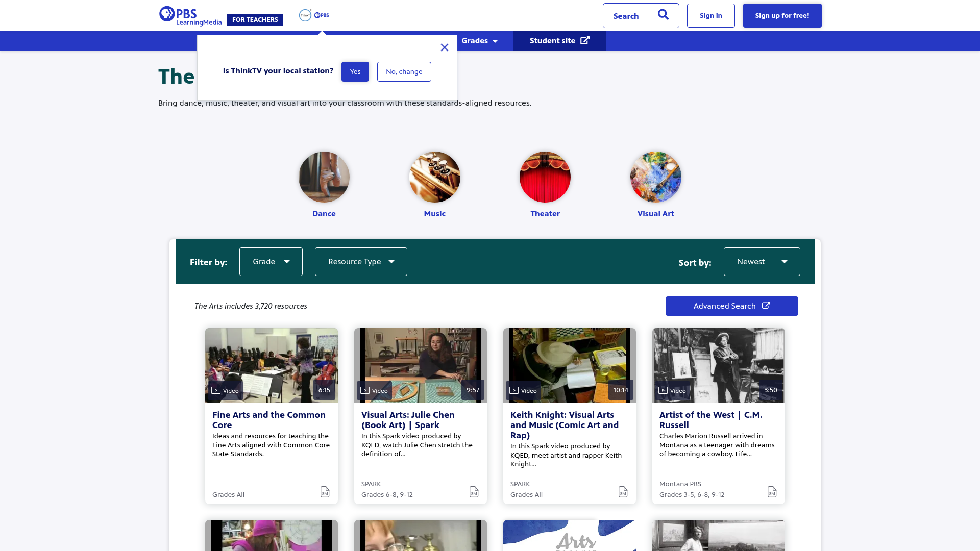Open the Theater text link
The width and height of the screenshot is (980, 551).
[545, 214]
